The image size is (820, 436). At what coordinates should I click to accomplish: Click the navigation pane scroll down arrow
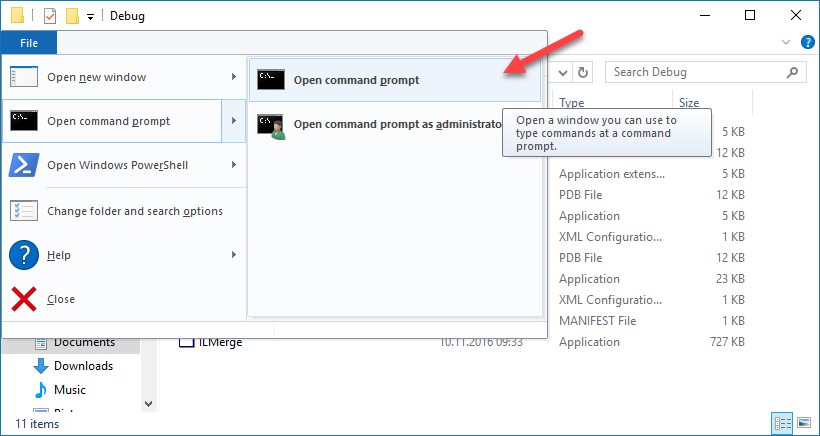(148, 404)
